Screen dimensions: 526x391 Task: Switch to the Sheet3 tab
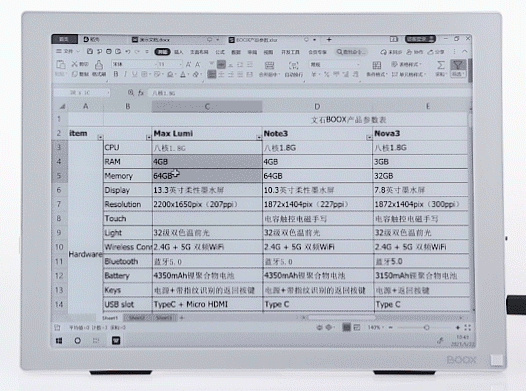click(x=164, y=318)
